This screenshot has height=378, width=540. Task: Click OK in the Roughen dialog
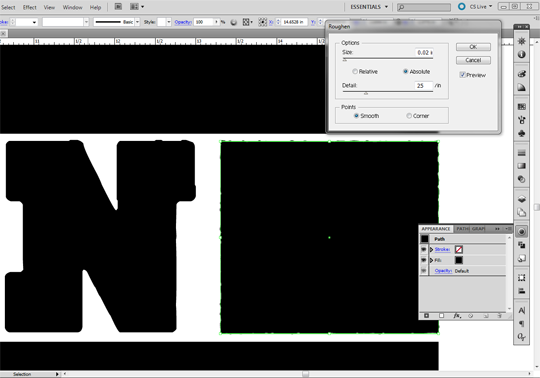coord(473,47)
